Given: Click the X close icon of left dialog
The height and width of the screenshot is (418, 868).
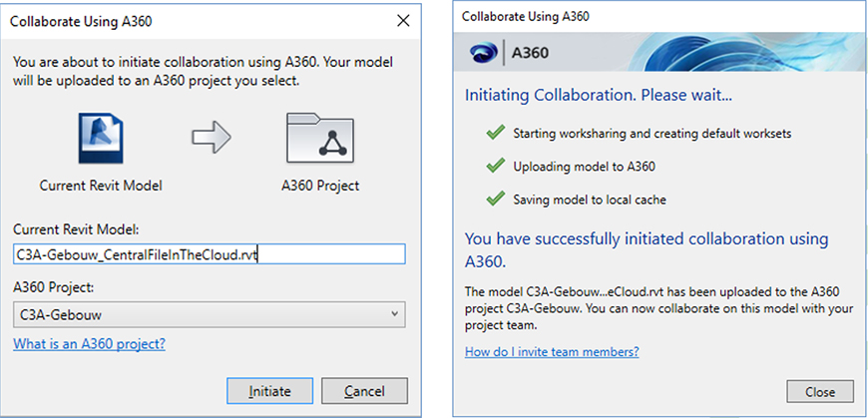Looking at the screenshot, I should (x=403, y=21).
